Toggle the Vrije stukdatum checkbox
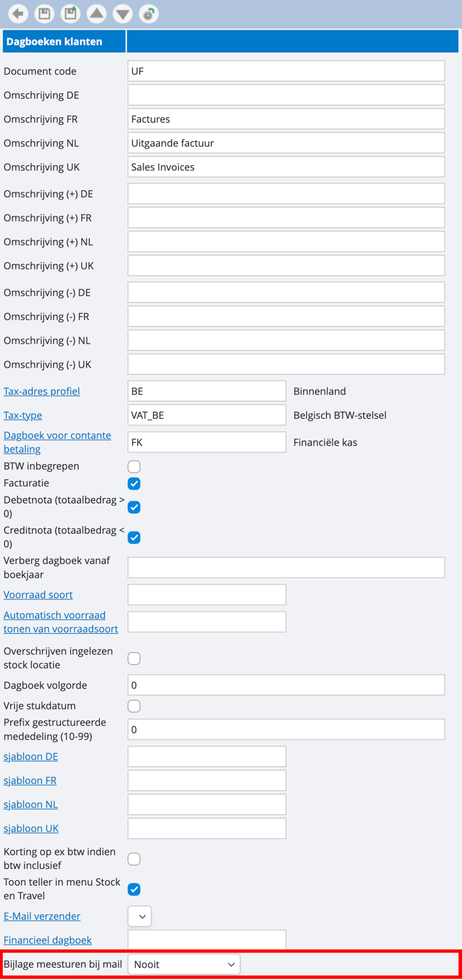Image resolution: width=462 pixels, height=980 pixels. [134, 706]
